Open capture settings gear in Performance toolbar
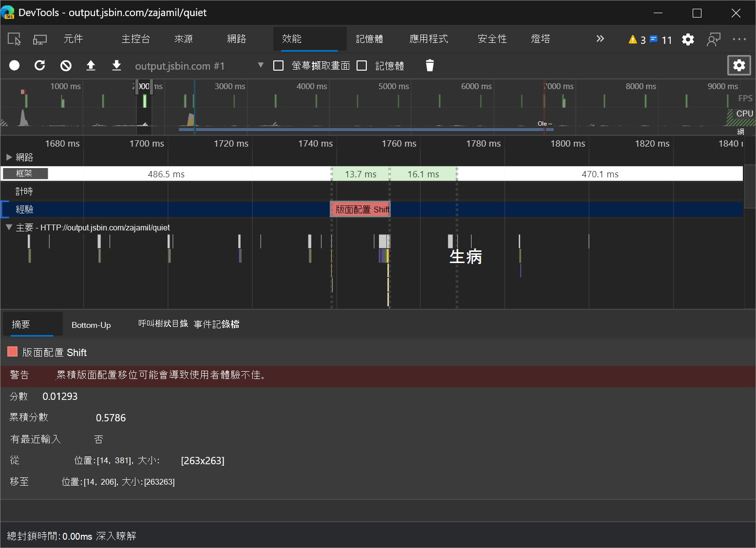 (x=739, y=65)
